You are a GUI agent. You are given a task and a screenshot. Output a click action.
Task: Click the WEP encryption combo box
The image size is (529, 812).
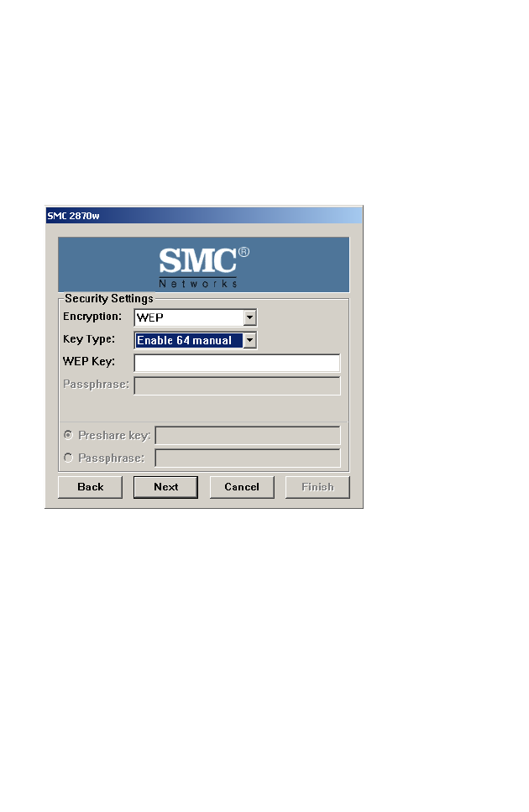[195, 317]
